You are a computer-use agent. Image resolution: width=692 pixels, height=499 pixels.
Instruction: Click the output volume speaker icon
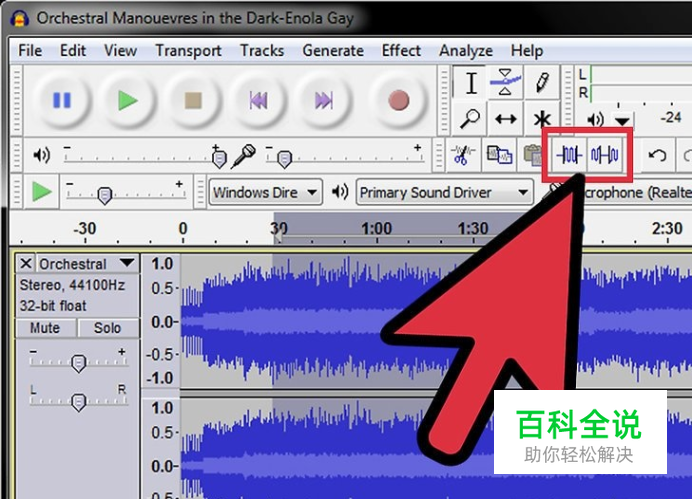pyautogui.click(x=41, y=155)
